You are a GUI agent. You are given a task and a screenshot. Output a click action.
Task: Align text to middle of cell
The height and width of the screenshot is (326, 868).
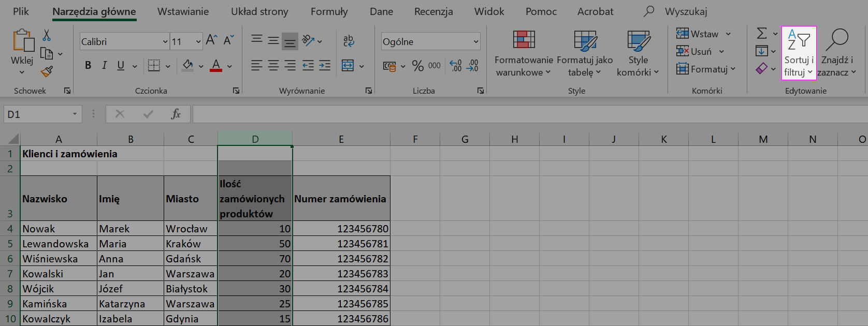[273, 41]
